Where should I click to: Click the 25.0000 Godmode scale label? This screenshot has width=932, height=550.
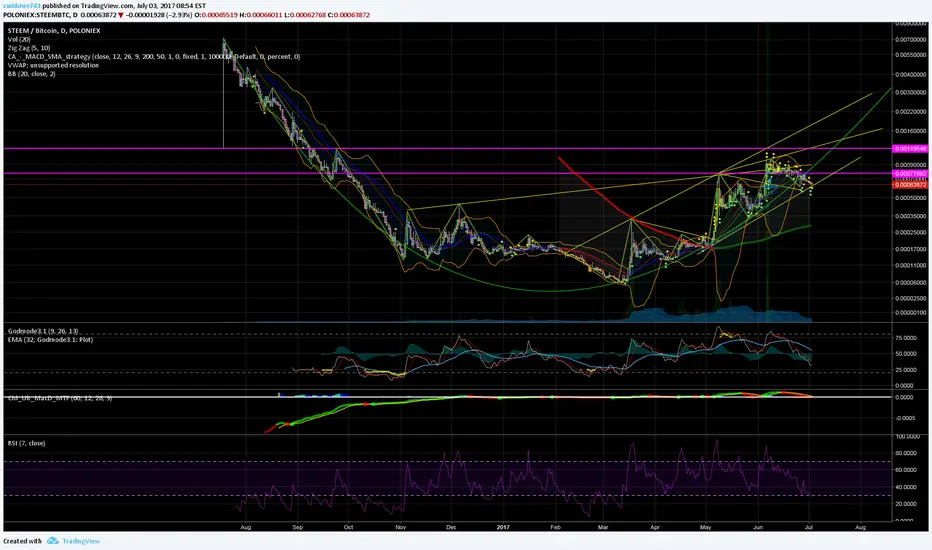905,370
